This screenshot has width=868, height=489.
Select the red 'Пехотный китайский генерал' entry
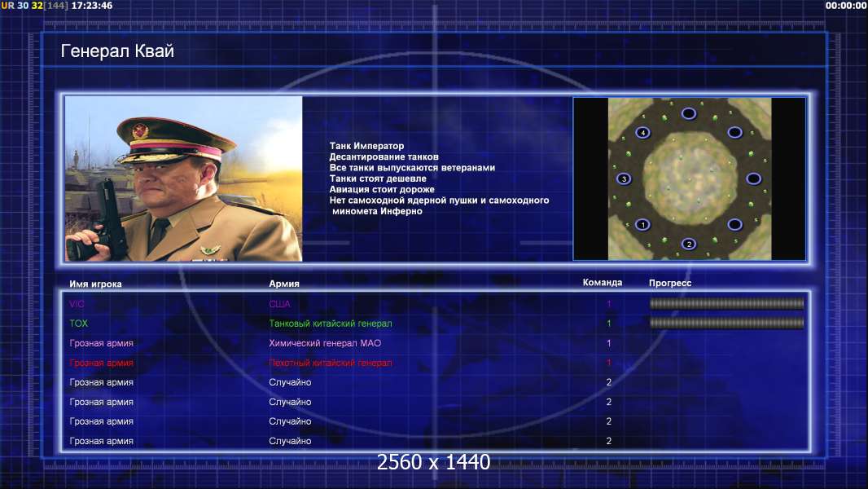(x=331, y=363)
